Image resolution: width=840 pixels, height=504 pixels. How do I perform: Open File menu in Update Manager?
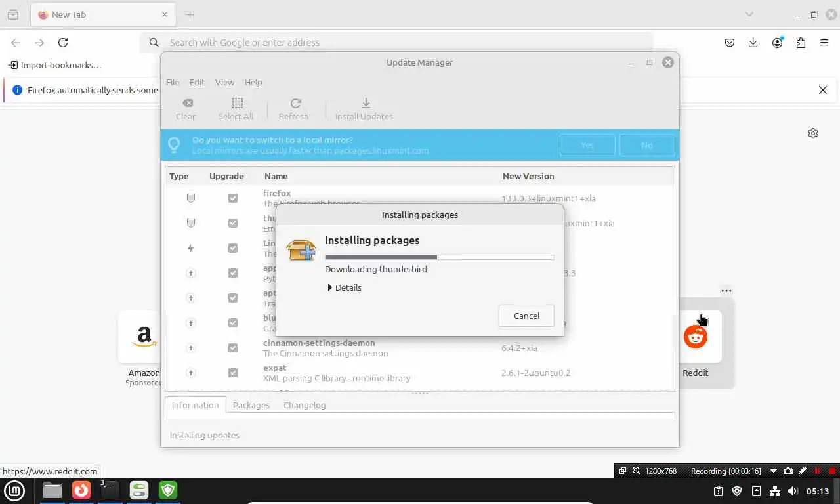tap(173, 82)
